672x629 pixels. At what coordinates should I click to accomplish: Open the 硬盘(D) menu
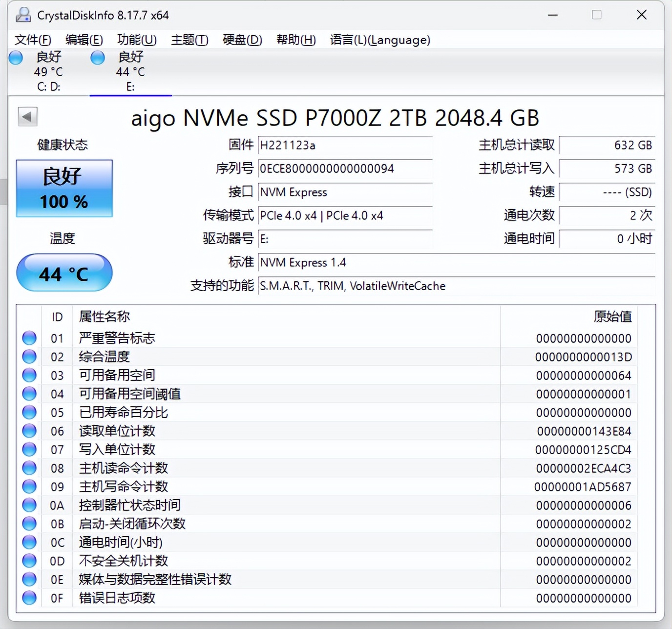point(242,40)
